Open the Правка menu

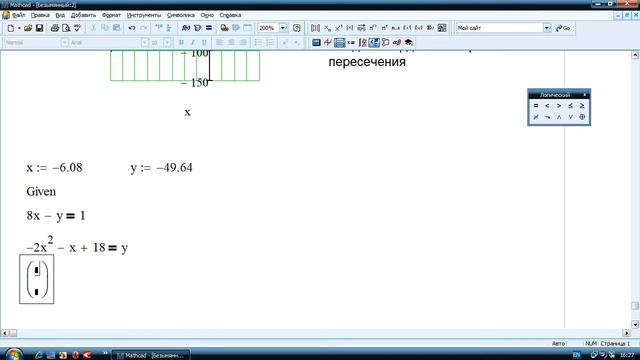(x=40, y=15)
